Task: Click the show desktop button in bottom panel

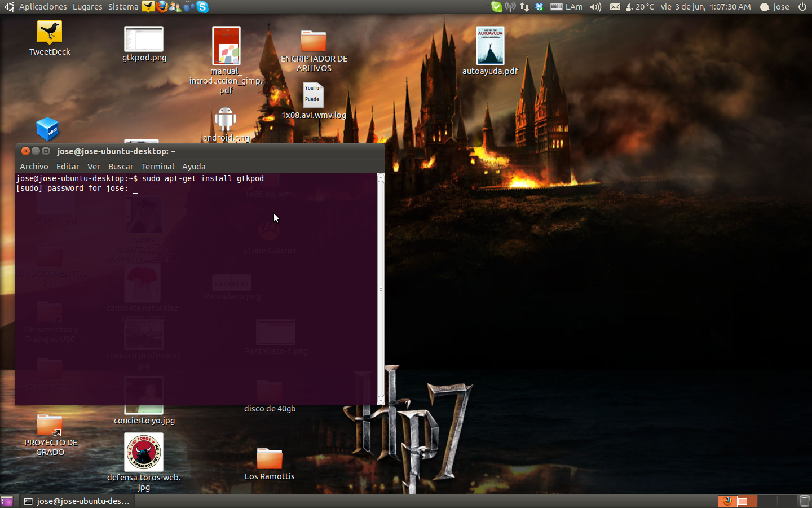Action: tap(7, 501)
